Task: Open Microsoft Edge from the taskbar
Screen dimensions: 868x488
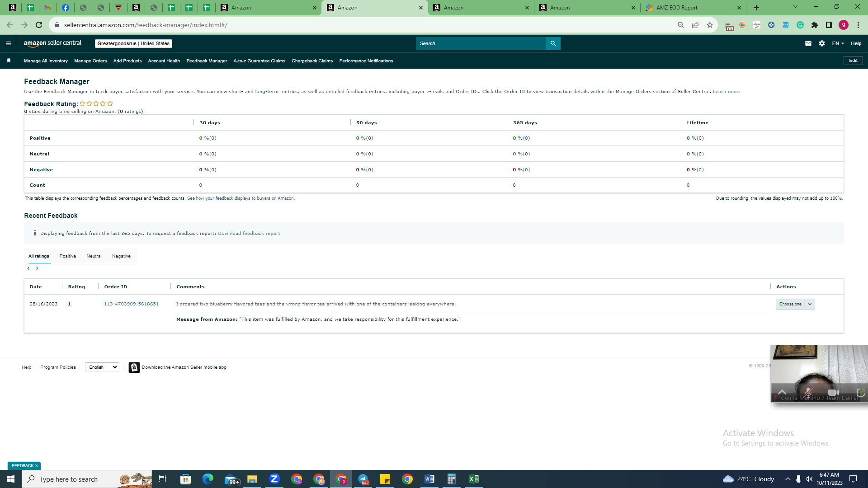Action: tap(208, 479)
